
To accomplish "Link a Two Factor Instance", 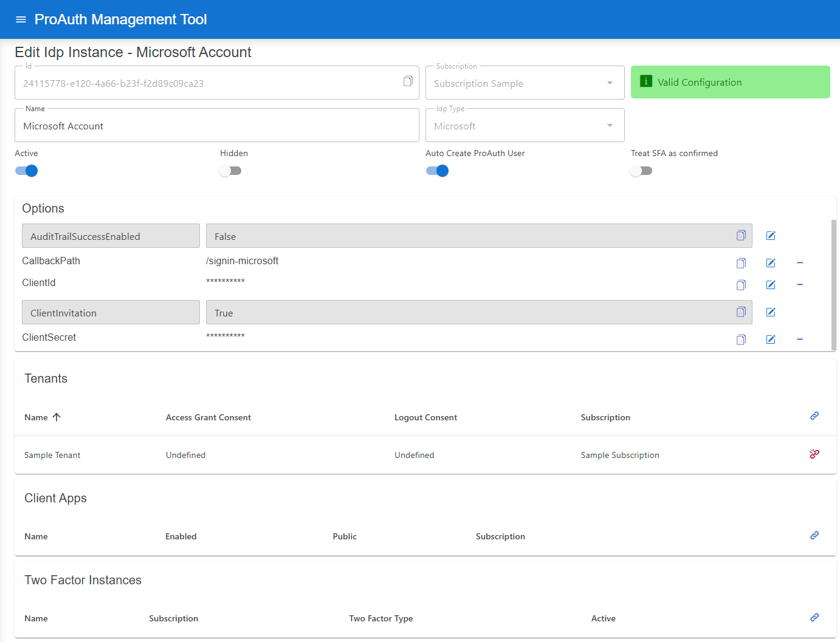I will [814, 618].
